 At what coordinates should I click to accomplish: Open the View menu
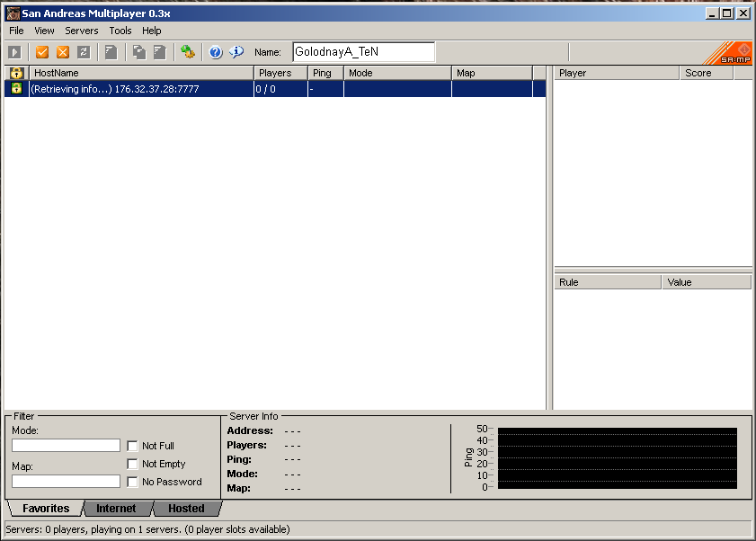pos(44,31)
